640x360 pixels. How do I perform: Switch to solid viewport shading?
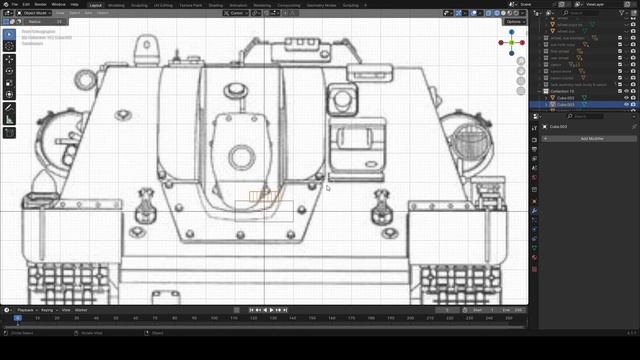click(x=503, y=13)
